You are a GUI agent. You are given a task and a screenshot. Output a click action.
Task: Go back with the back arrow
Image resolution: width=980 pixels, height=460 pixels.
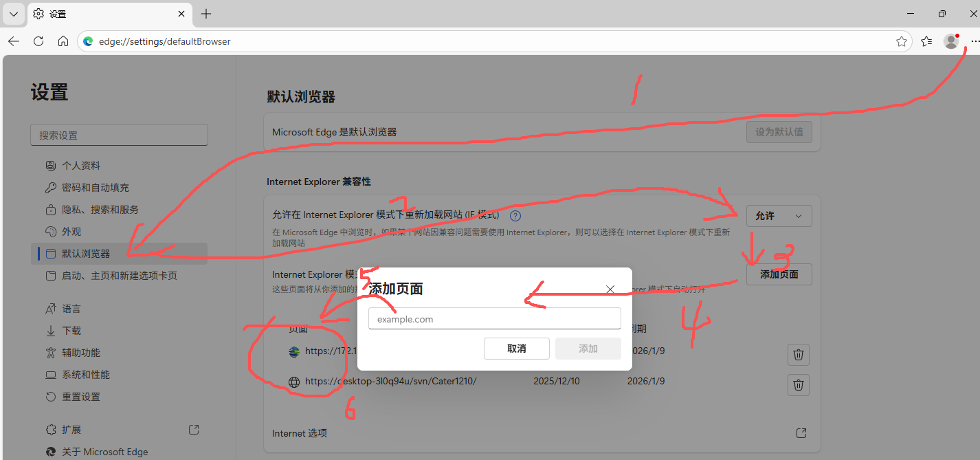click(14, 41)
